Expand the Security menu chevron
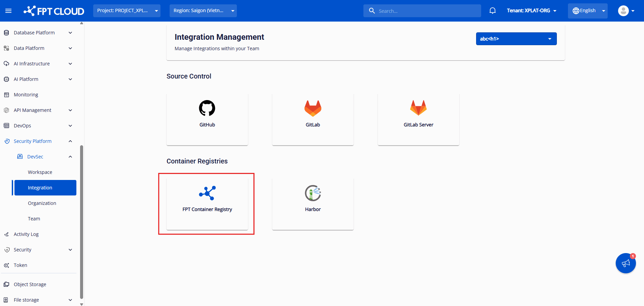 [x=70, y=250]
